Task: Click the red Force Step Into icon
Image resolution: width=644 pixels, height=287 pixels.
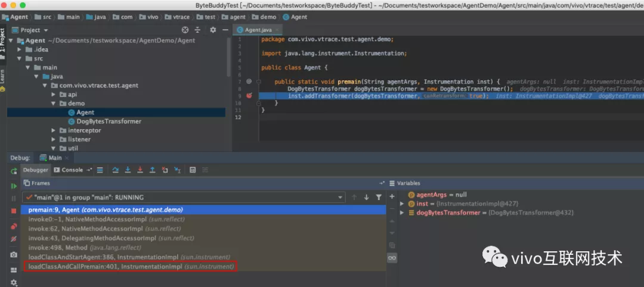Action: [x=140, y=170]
